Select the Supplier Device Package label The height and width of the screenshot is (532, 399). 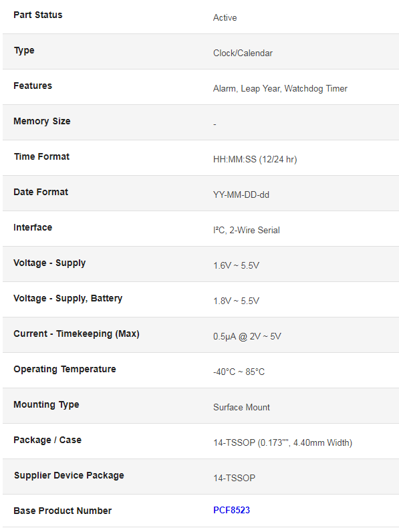[x=69, y=475]
